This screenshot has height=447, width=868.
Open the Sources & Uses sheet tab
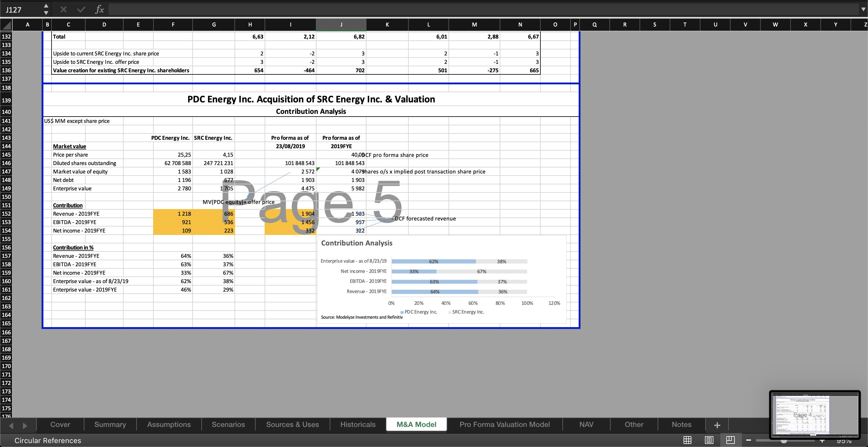click(292, 424)
